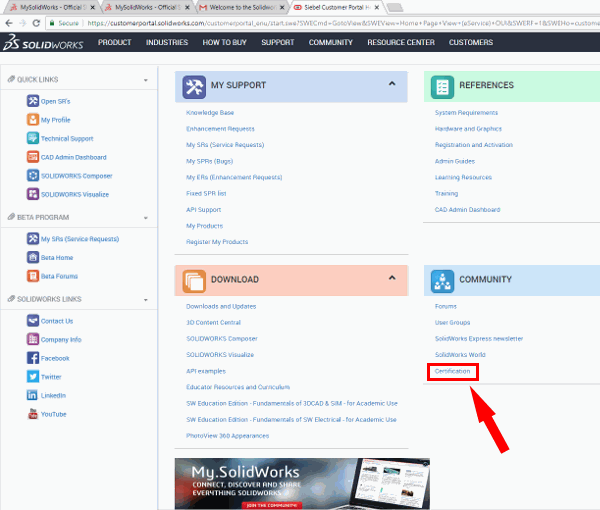
Task: Click the Twitter bird icon
Action: pyautogui.click(x=33, y=376)
